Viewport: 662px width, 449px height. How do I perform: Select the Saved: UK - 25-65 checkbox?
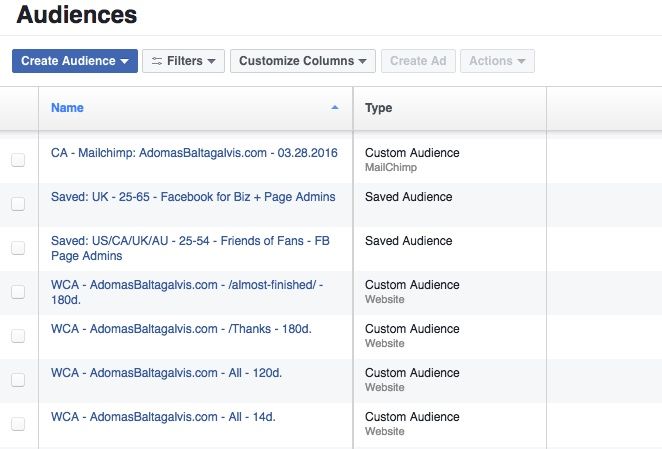(x=18, y=204)
